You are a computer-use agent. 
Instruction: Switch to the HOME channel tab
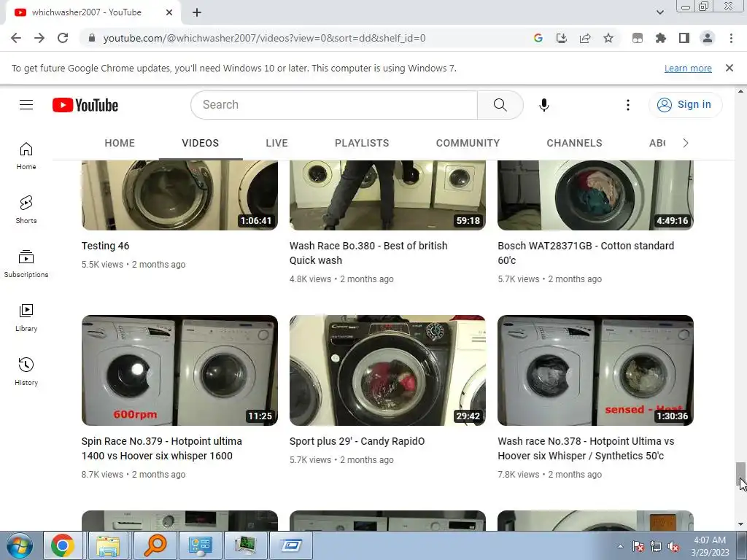pyautogui.click(x=120, y=143)
